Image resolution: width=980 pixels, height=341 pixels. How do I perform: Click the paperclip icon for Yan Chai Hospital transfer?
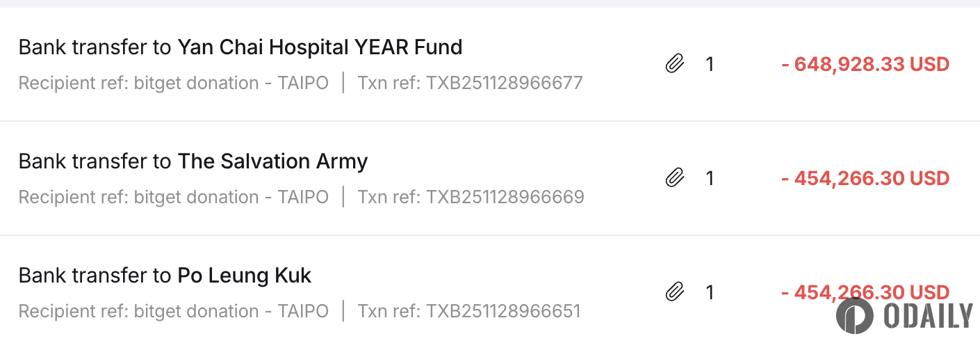click(x=675, y=65)
